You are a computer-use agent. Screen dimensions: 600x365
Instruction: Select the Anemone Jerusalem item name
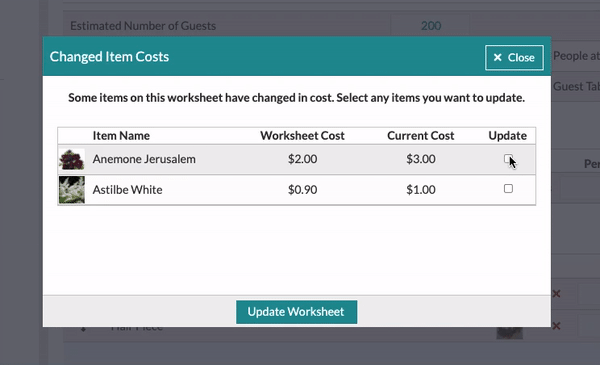click(x=144, y=159)
